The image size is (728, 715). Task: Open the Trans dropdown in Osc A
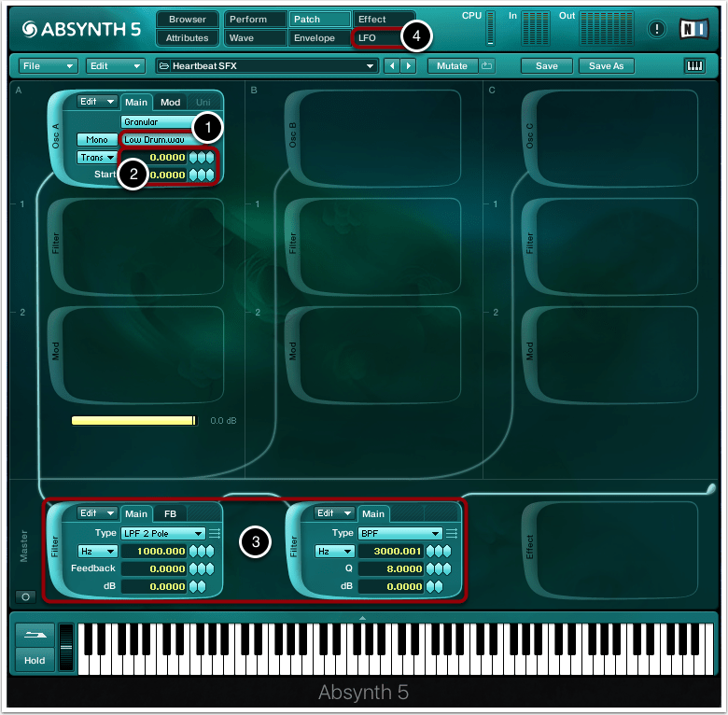pos(96,158)
